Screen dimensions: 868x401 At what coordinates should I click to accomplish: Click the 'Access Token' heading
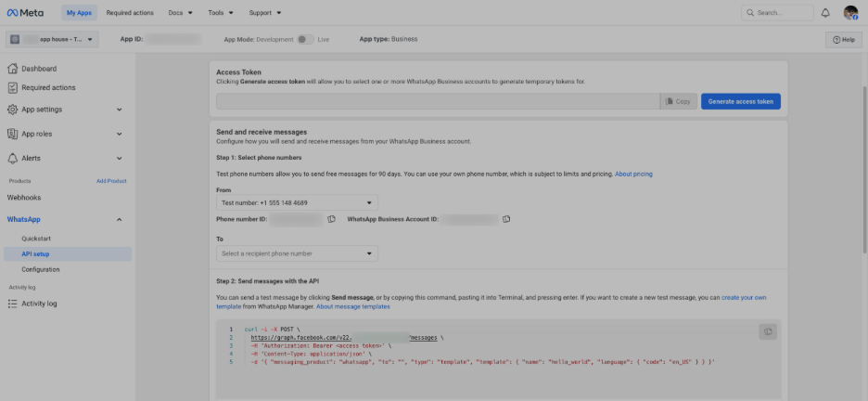[x=238, y=72]
